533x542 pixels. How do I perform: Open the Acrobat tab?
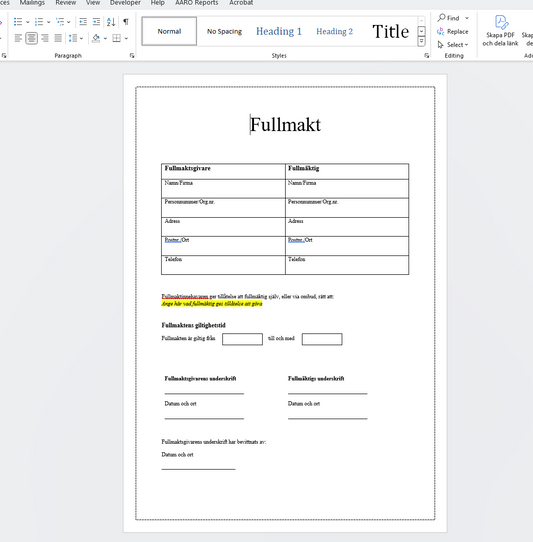241,3
